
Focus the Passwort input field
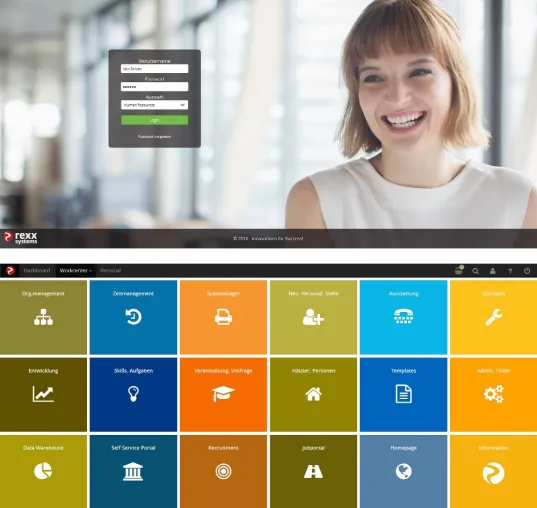pos(154,87)
